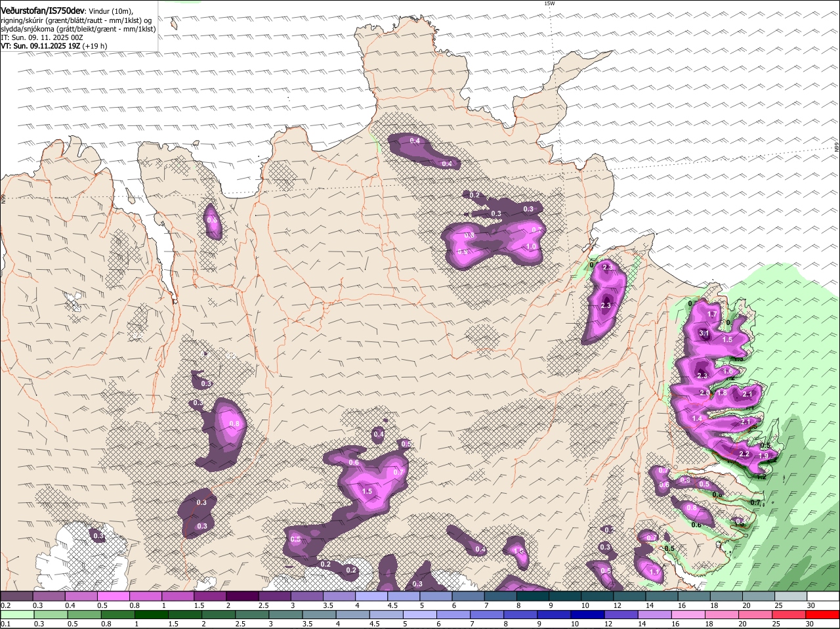Click the white 30 swatch in snow legend
The height and width of the screenshot is (629, 840).
click(x=822, y=596)
